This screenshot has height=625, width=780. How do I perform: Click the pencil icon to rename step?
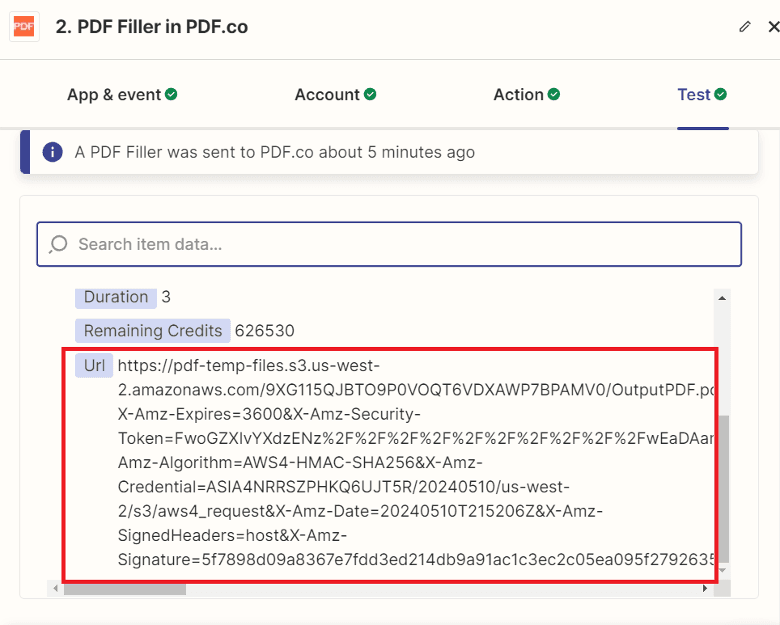(x=744, y=27)
